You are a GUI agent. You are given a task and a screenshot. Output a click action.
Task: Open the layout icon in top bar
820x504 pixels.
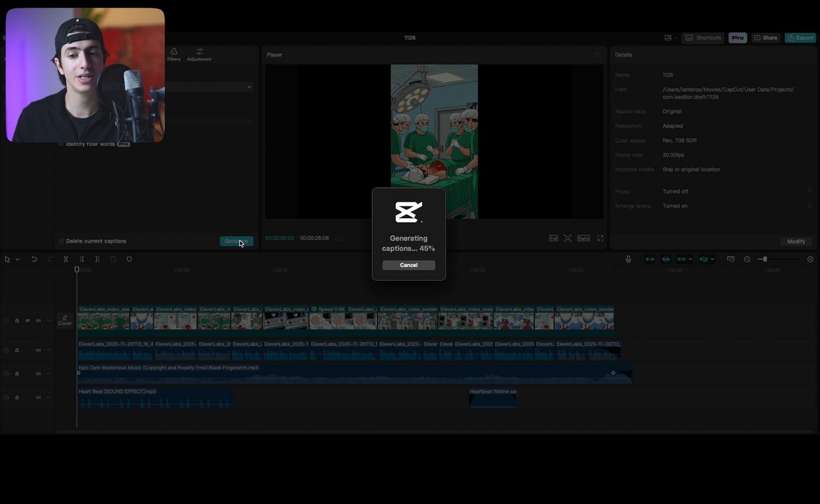668,38
